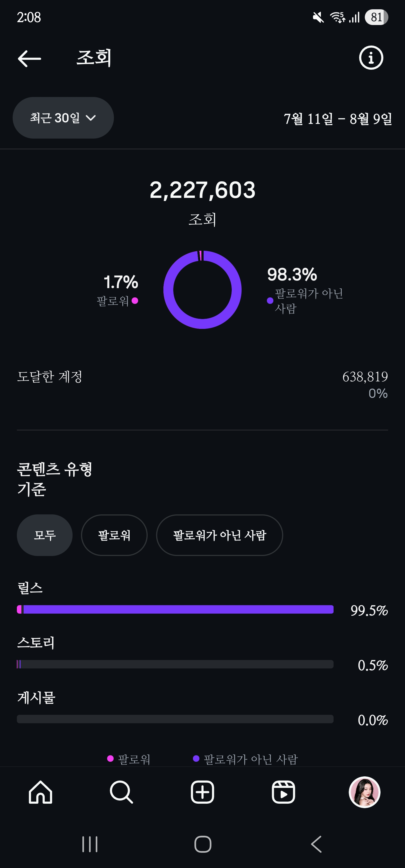This screenshot has width=405, height=868.
Task: Tap the create new post plus icon
Action: 202,792
